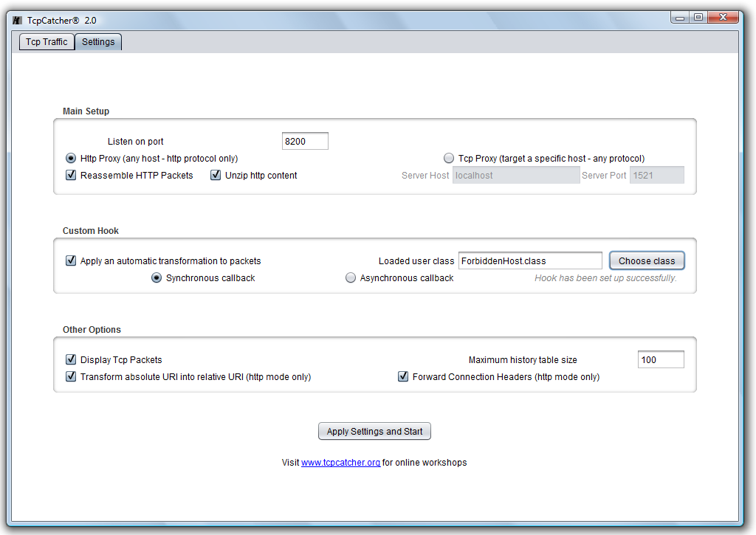Toggle Transform absolute URI into relative URI

click(71, 376)
